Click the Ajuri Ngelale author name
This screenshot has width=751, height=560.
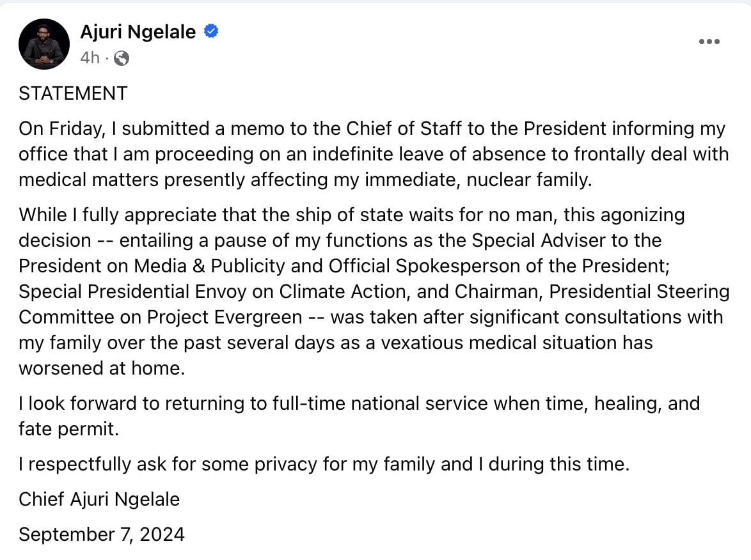(x=138, y=31)
